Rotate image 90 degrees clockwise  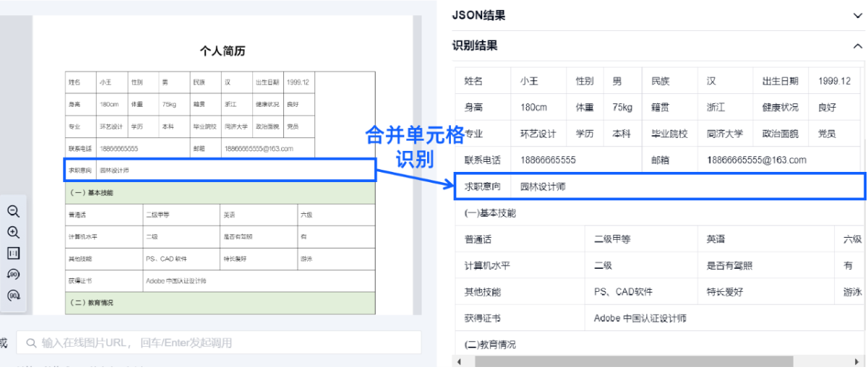coord(13,295)
